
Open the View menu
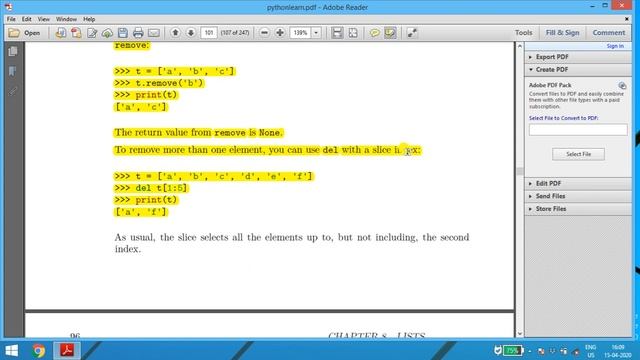click(43, 19)
